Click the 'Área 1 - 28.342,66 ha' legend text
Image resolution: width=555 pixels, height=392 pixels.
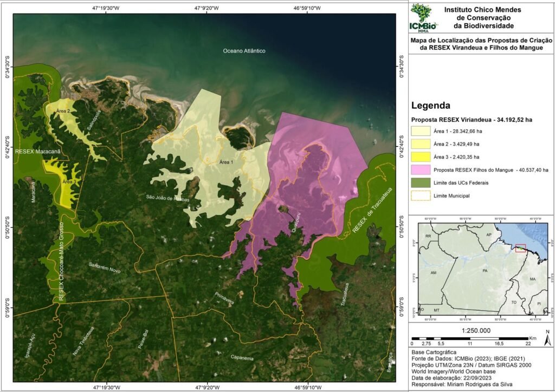pyautogui.click(x=457, y=131)
